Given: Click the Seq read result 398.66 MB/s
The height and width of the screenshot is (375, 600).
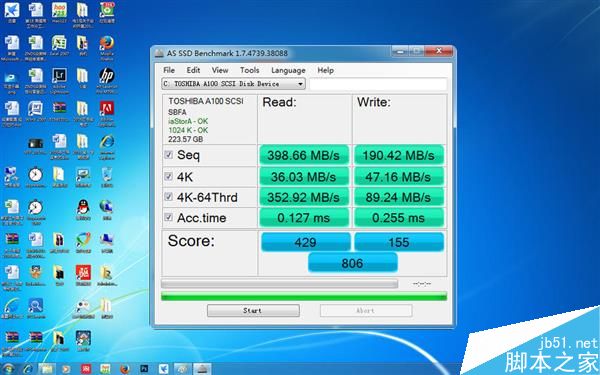Looking at the screenshot, I should pos(304,155).
